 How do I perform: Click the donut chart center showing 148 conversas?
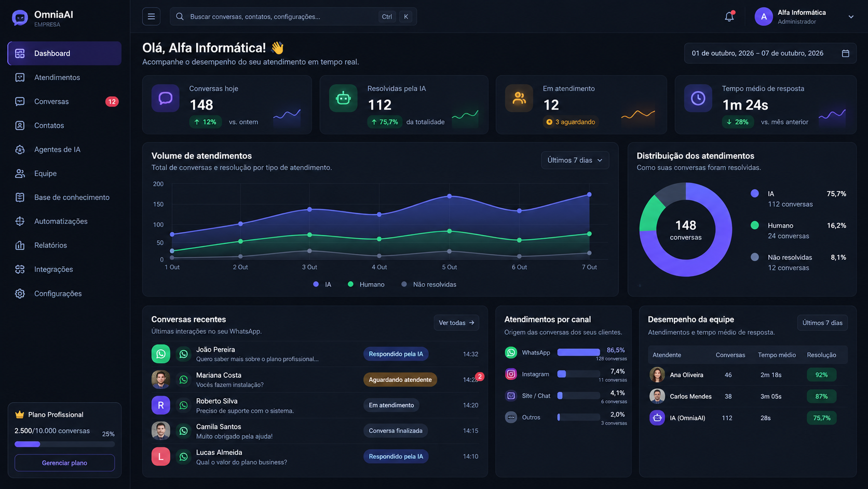pos(686,230)
